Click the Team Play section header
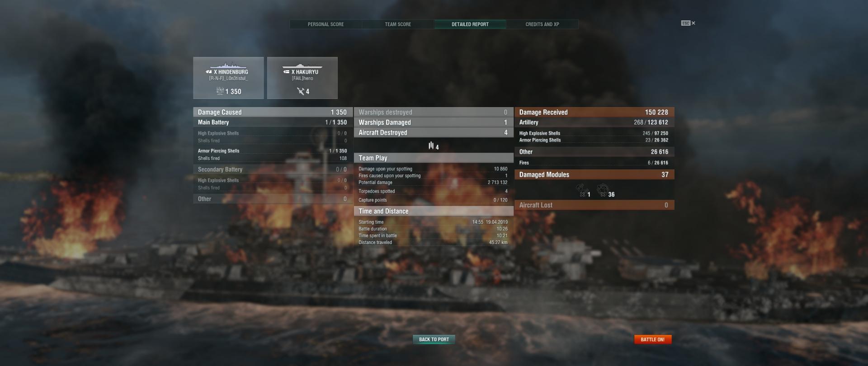 click(x=433, y=158)
